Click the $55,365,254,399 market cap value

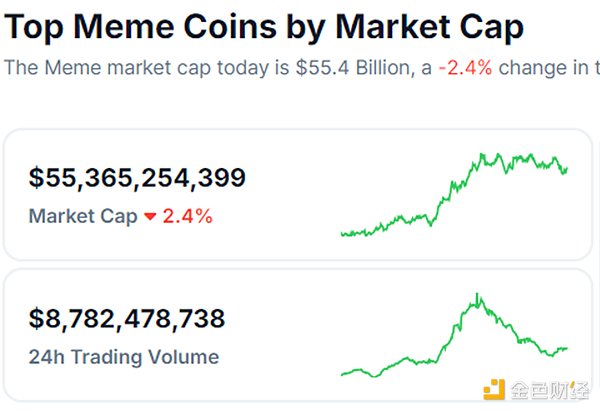(137, 179)
